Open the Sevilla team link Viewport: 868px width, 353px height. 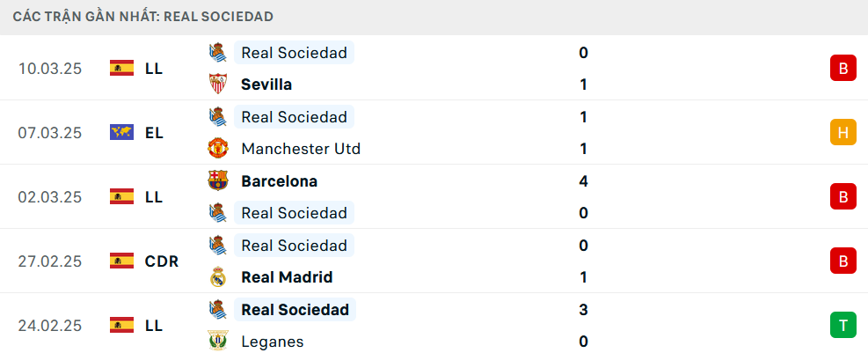(266, 85)
